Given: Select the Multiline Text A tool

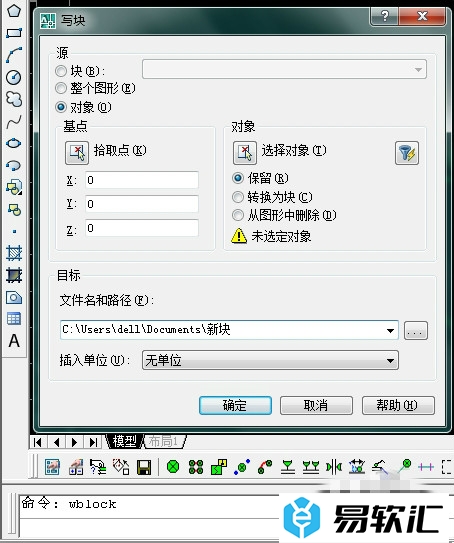Looking at the screenshot, I should point(14,340).
